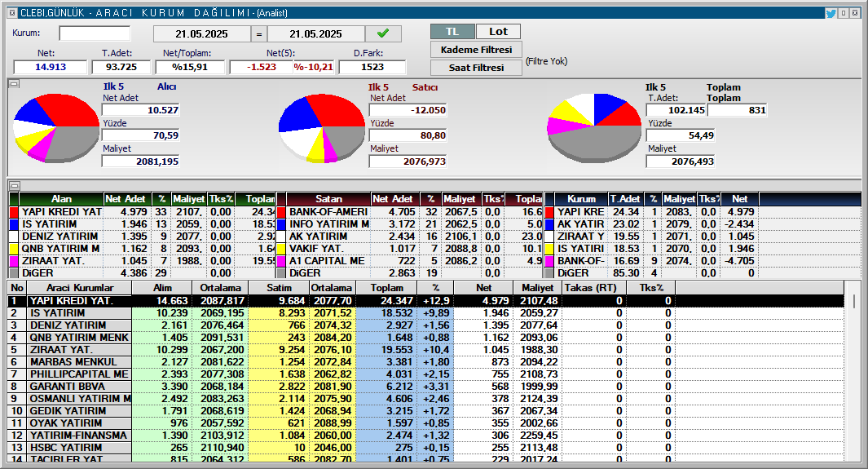The width and height of the screenshot is (868, 469).
Task: Select the OYAK YATIRIM row
Action: click(x=425, y=423)
